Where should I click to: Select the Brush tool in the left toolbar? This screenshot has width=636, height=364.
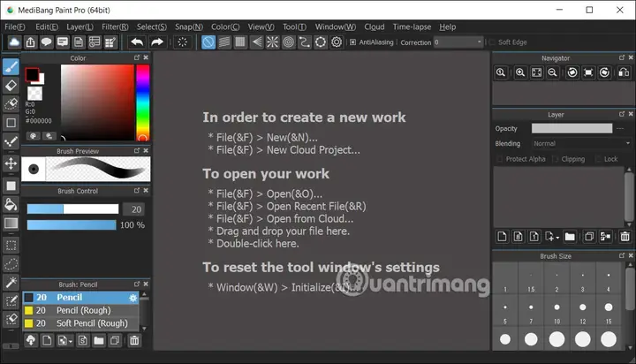pyautogui.click(x=11, y=67)
